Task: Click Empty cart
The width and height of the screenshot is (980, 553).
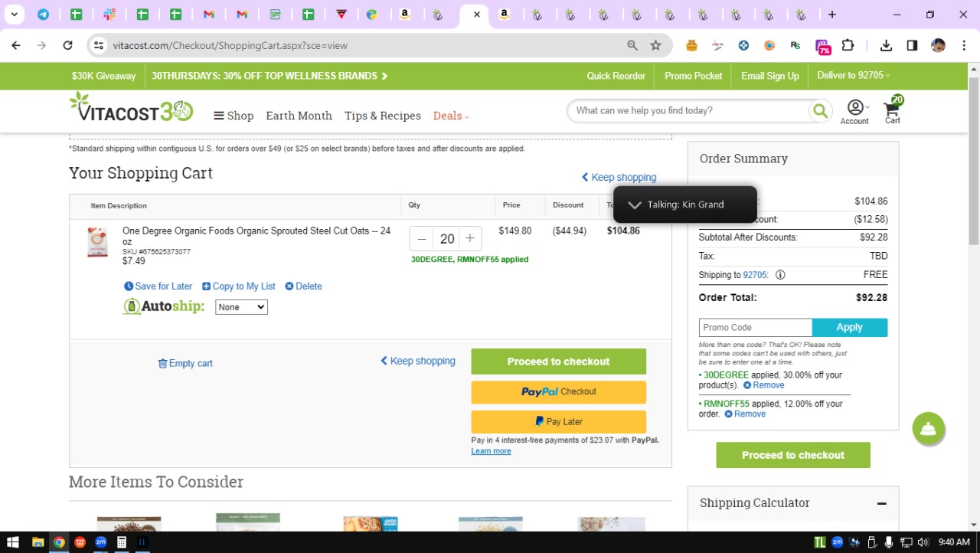Action: [x=185, y=364]
